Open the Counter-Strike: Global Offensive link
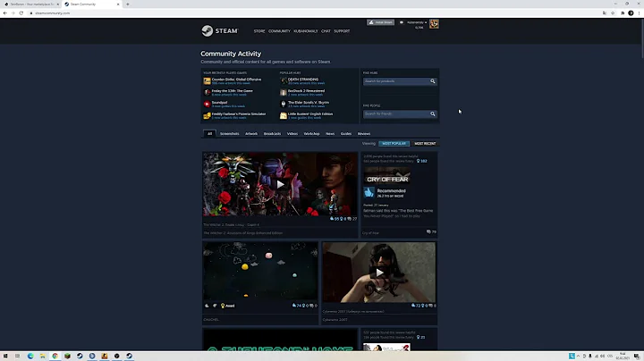 pos(236,80)
